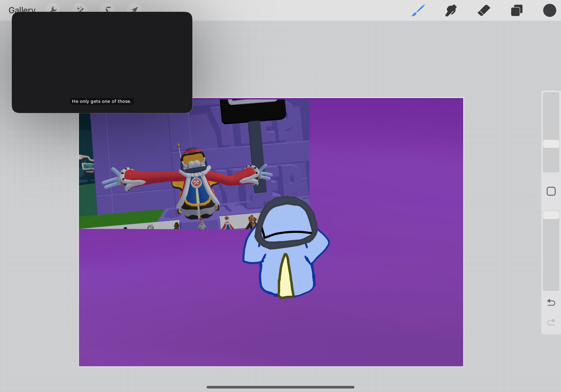Select the Smudge tool

click(x=451, y=11)
